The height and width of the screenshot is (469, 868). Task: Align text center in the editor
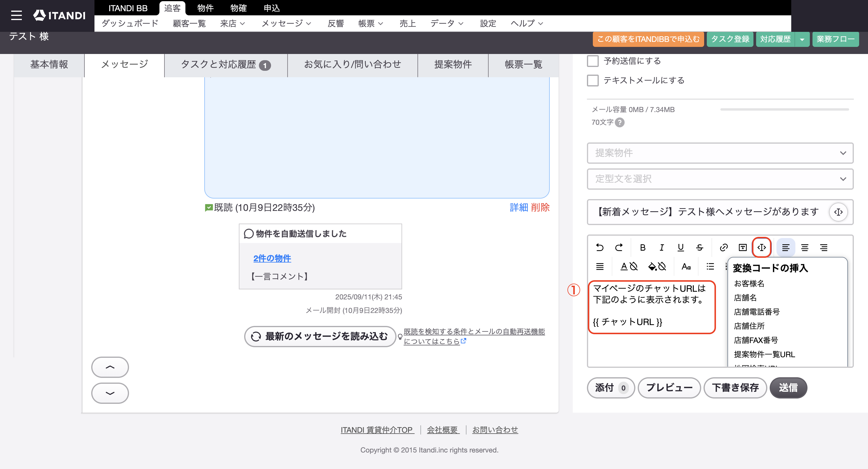click(805, 247)
